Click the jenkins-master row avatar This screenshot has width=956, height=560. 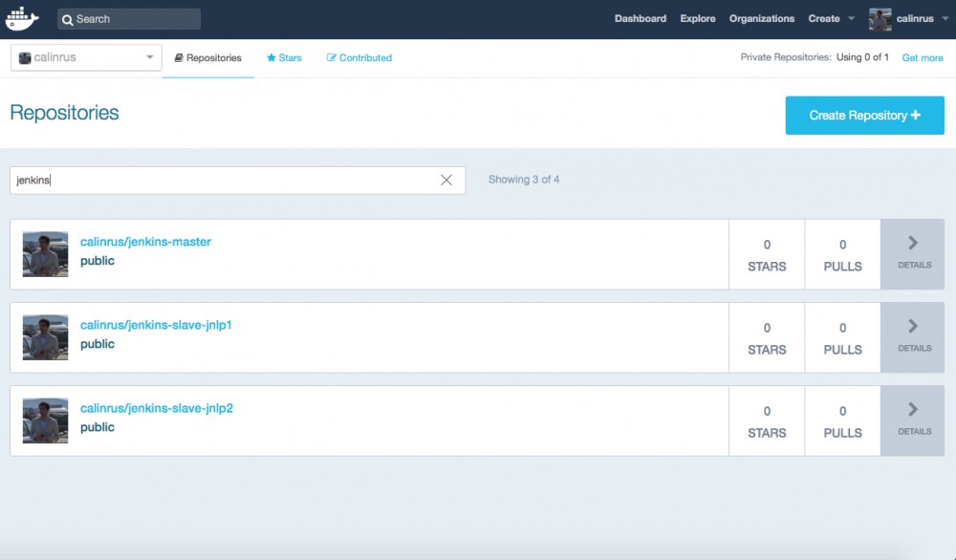tap(45, 254)
